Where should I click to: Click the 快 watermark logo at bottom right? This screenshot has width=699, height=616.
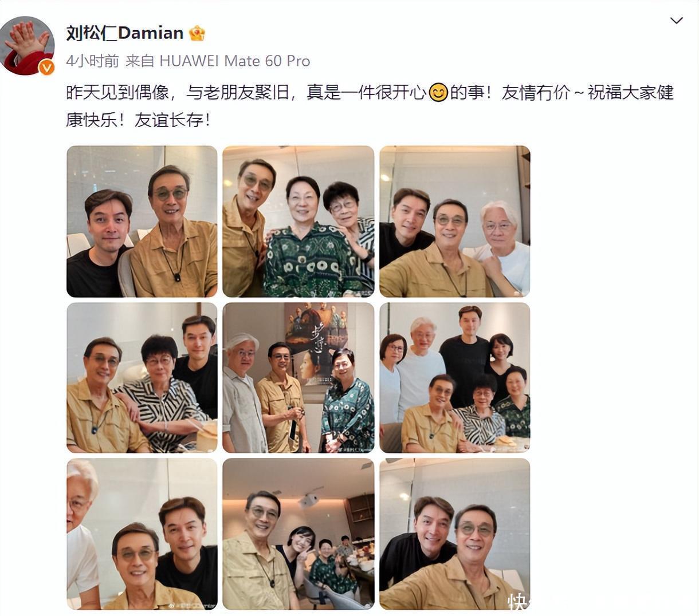coord(517,602)
